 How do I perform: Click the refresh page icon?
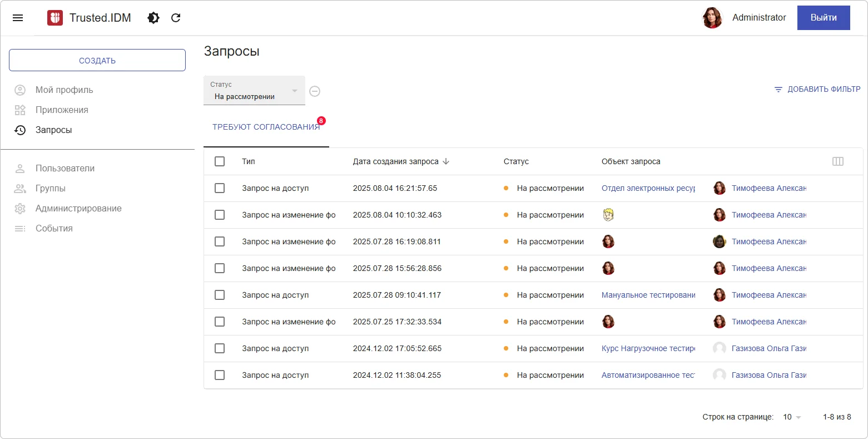coord(176,18)
